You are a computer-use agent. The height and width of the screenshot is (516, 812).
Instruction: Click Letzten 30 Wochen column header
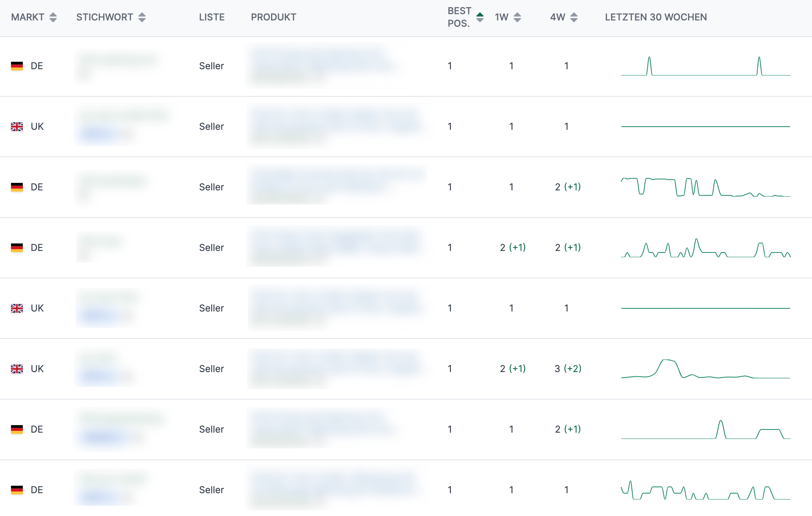[x=656, y=17]
